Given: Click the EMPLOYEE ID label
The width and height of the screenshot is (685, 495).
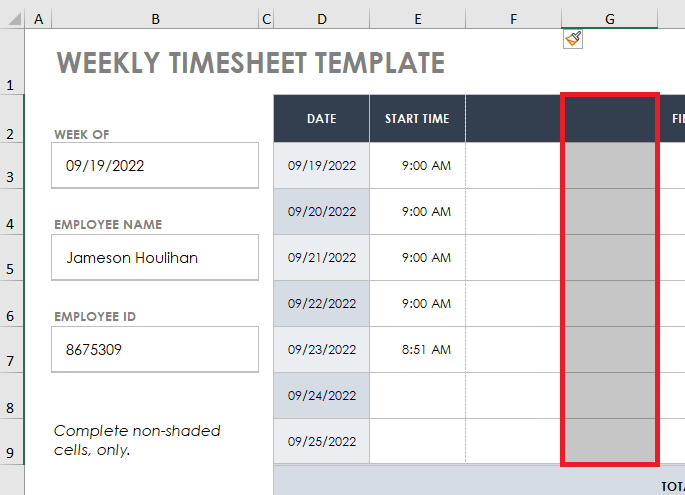Looking at the screenshot, I should 95,317.
